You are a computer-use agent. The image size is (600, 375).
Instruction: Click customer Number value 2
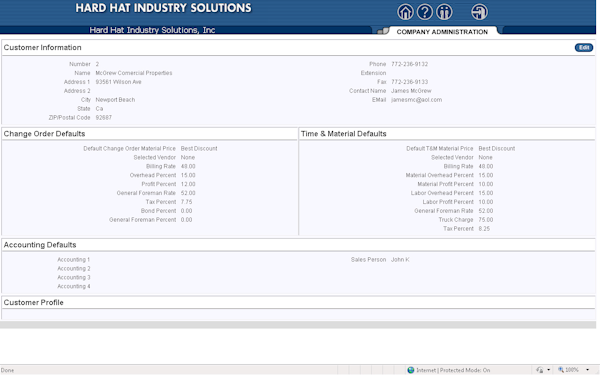pyautogui.click(x=97, y=64)
